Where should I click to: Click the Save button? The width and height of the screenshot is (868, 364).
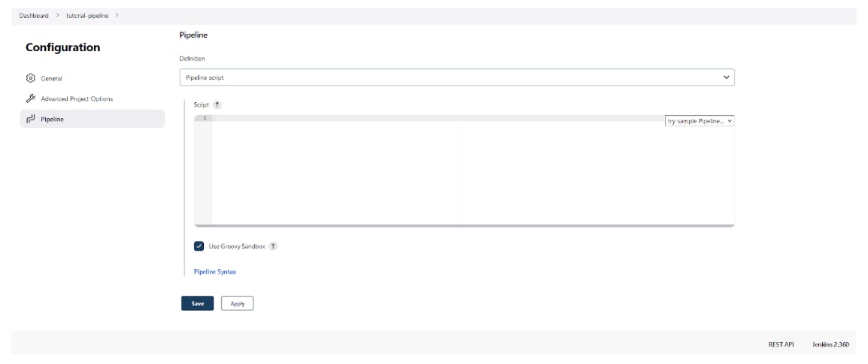[198, 303]
